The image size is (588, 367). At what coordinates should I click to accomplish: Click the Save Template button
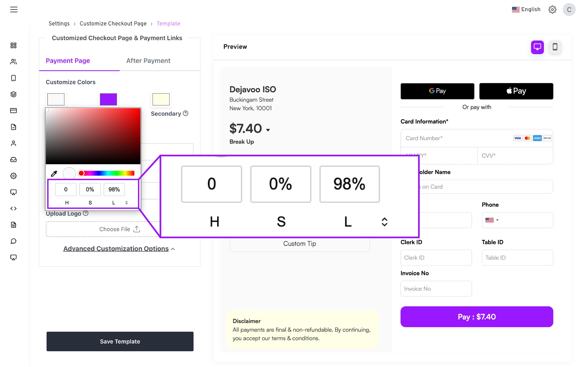coord(120,341)
